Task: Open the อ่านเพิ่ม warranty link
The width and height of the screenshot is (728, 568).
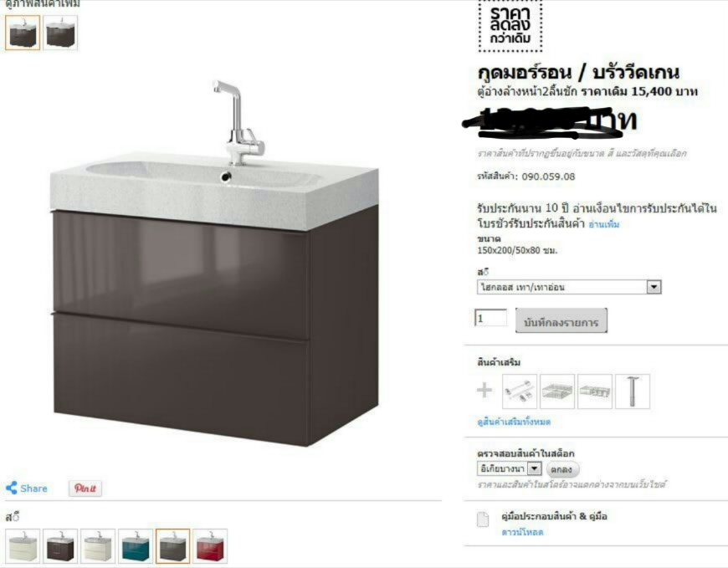Action: point(603,224)
